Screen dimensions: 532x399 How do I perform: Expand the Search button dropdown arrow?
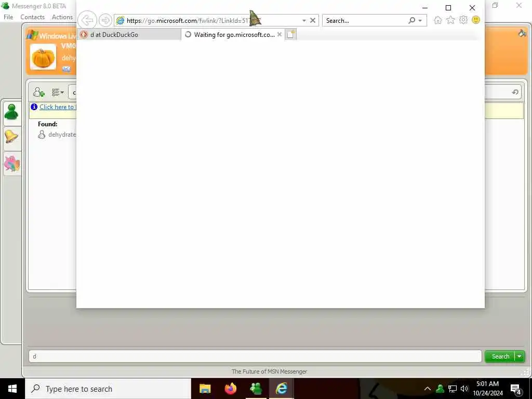pyautogui.click(x=520, y=356)
